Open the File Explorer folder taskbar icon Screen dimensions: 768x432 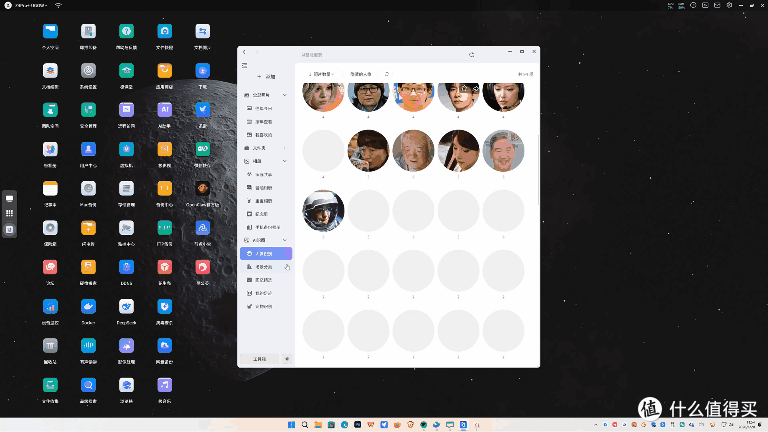click(x=318, y=425)
